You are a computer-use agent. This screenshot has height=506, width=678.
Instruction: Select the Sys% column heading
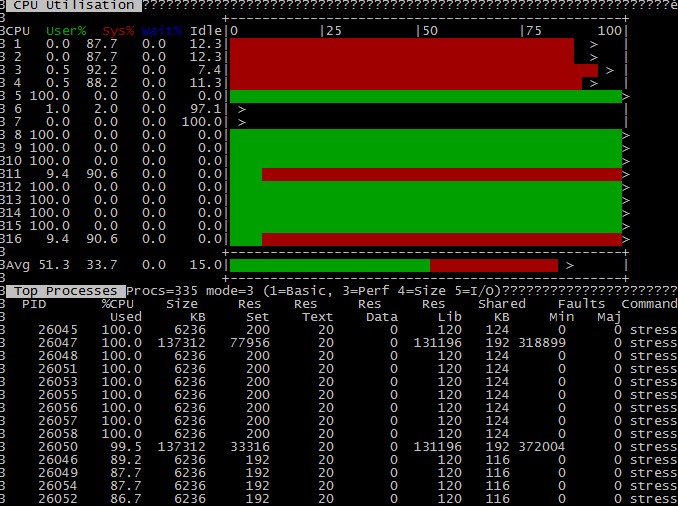tap(118, 31)
